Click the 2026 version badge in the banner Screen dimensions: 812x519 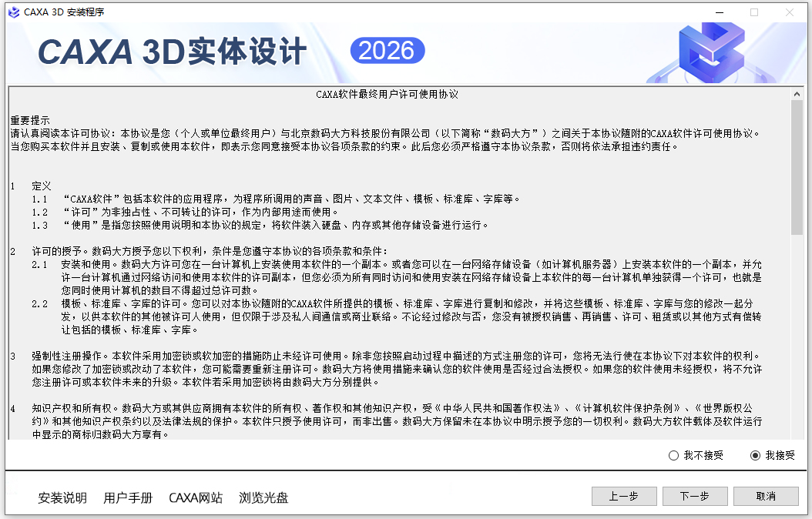[x=388, y=51]
